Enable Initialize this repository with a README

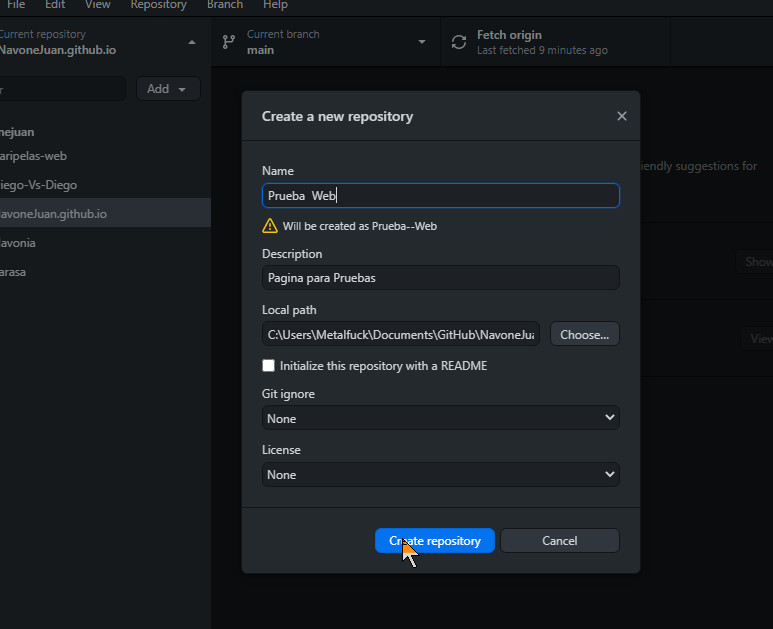coord(268,365)
